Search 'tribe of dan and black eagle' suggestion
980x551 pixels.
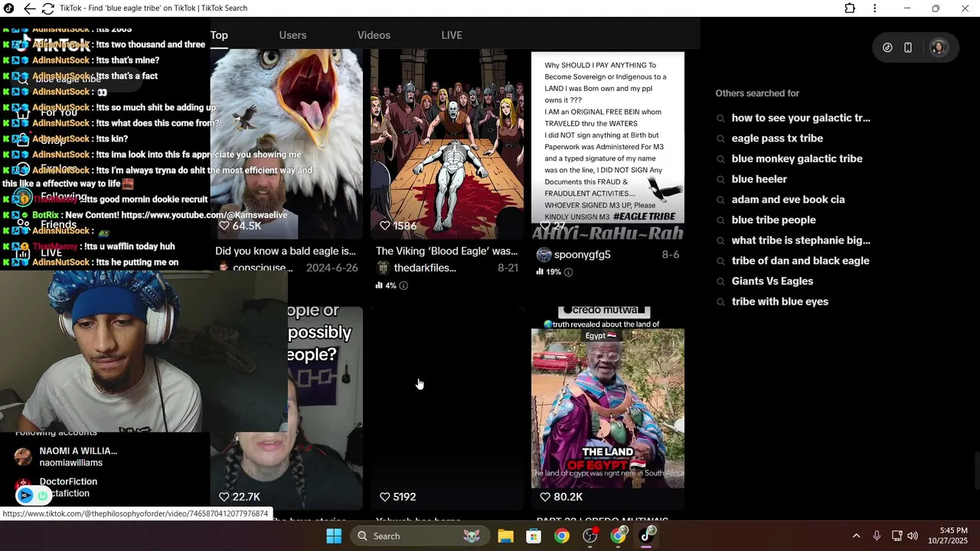[x=800, y=261]
